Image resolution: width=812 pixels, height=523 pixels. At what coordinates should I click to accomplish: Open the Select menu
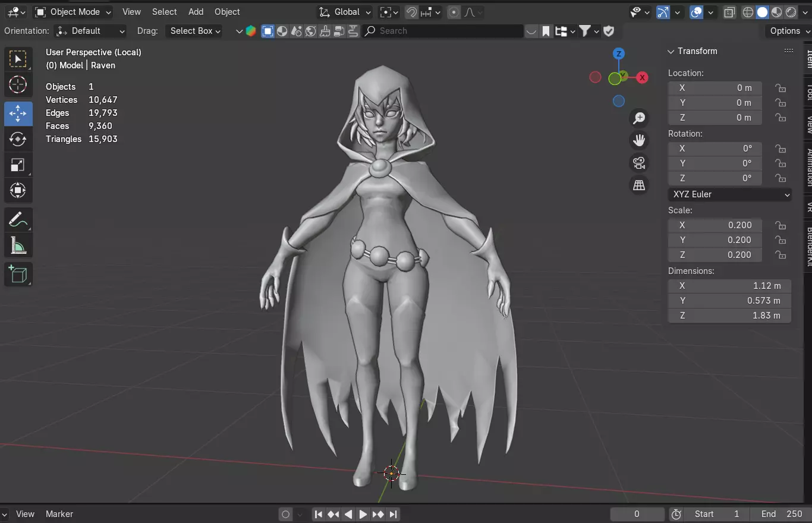(x=165, y=12)
